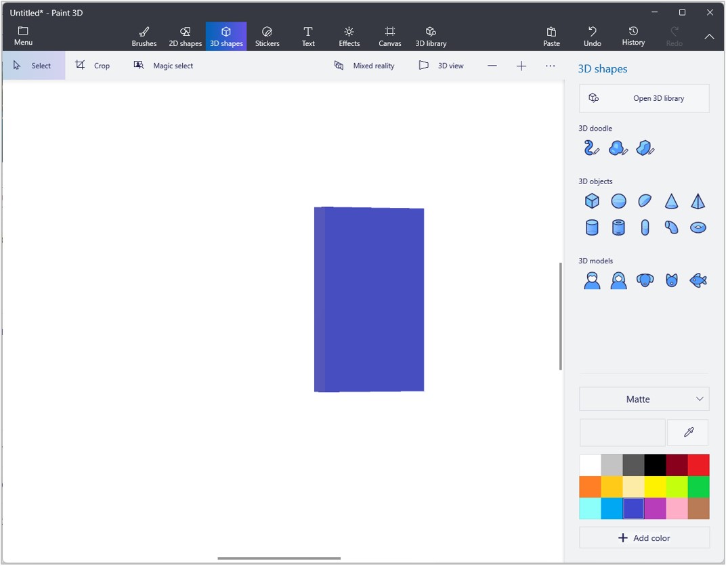Switch to the 3D shapes tab
728x566 pixels.
click(x=226, y=35)
